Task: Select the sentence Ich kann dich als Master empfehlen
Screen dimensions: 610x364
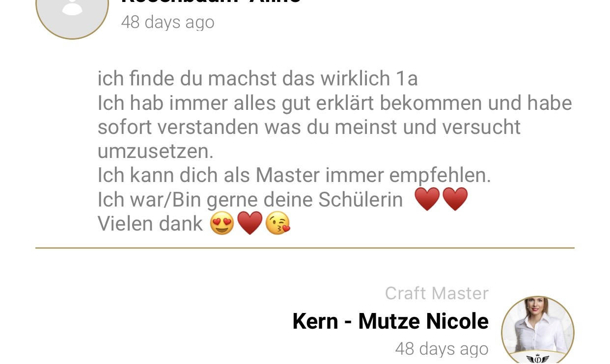Action: [x=294, y=175]
